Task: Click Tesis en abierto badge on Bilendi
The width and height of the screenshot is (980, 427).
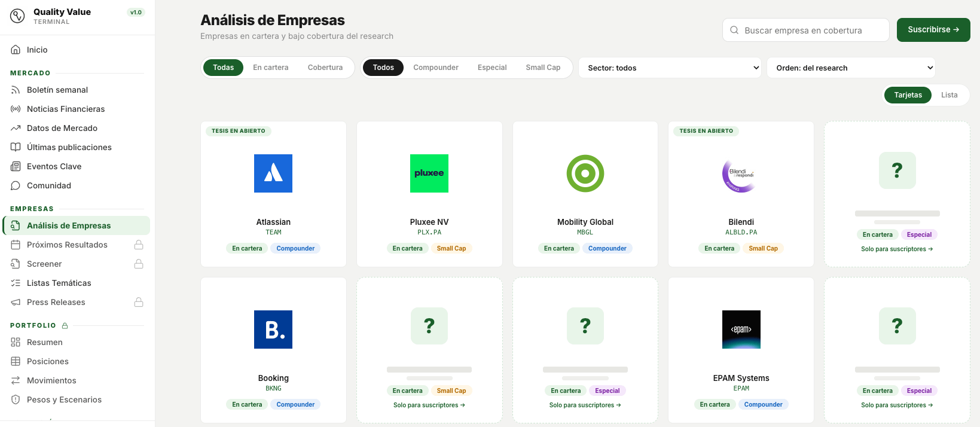Action: click(706, 131)
